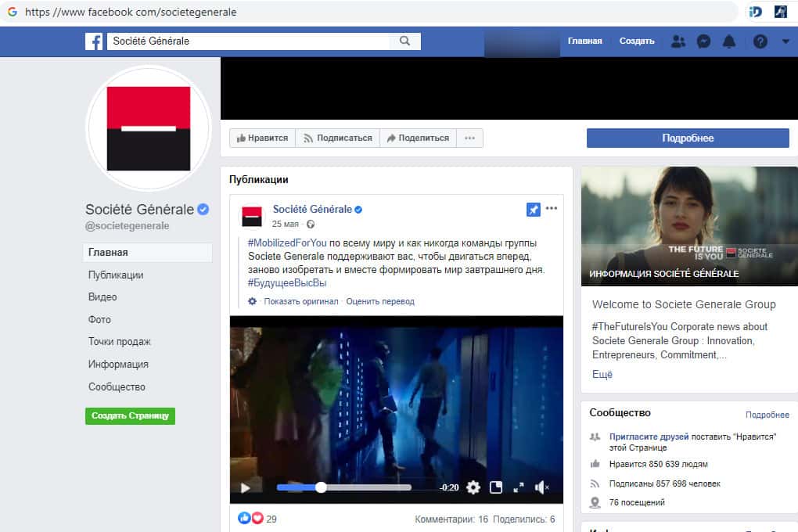Open the post options three-dot menu
Image resolution: width=798 pixels, height=532 pixels.
point(552,209)
